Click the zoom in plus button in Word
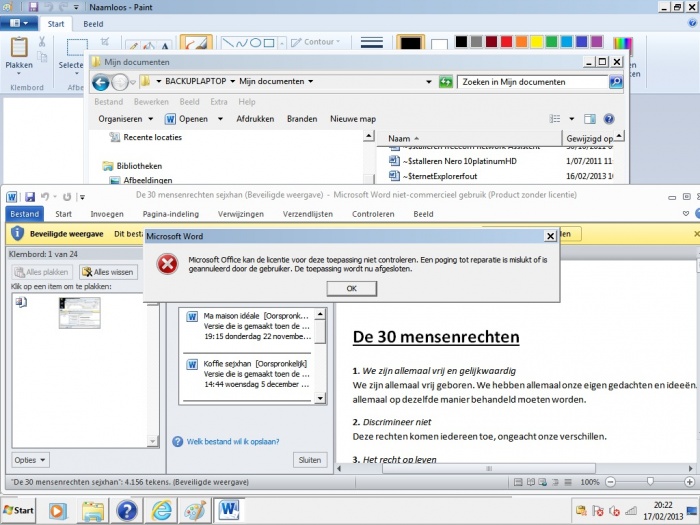Image resolution: width=700 pixels, height=525 pixels. (x=689, y=482)
